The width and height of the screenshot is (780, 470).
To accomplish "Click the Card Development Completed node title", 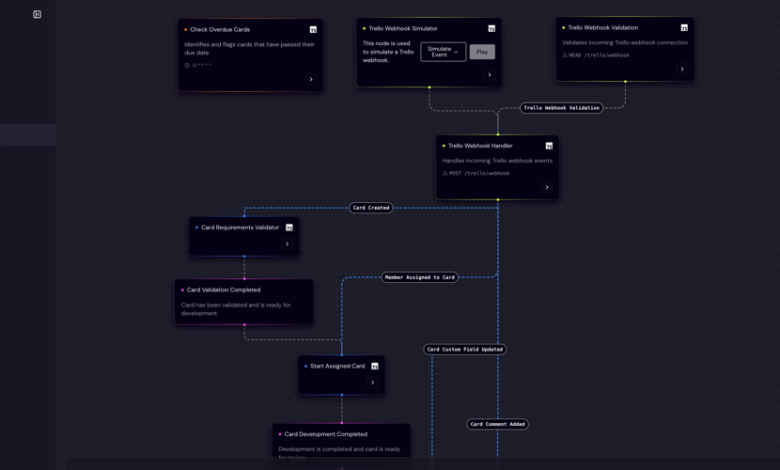I will point(326,434).
